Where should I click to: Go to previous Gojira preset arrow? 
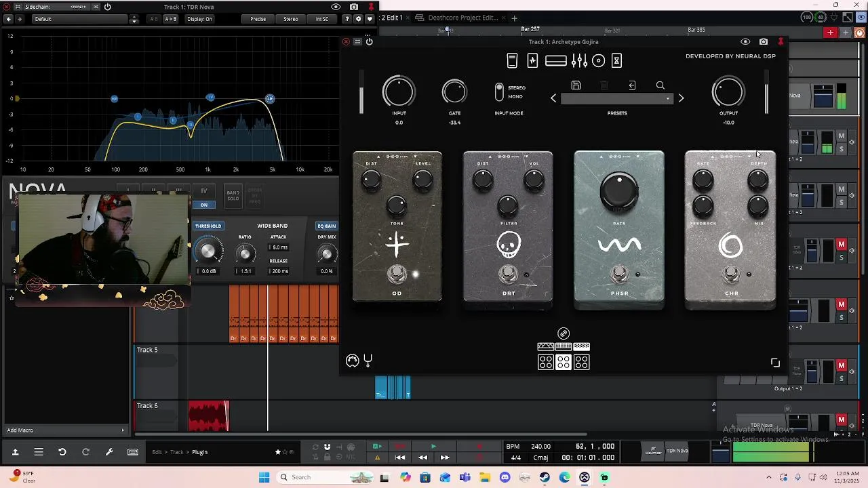point(553,99)
